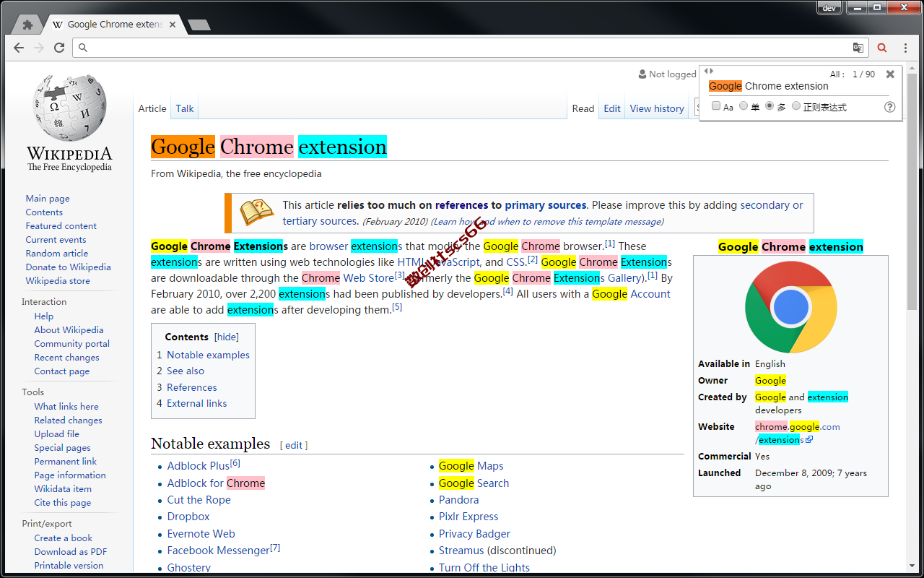This screenshot has height=578, width=924.
Task: Open the Edit tab
Action: 612,108
